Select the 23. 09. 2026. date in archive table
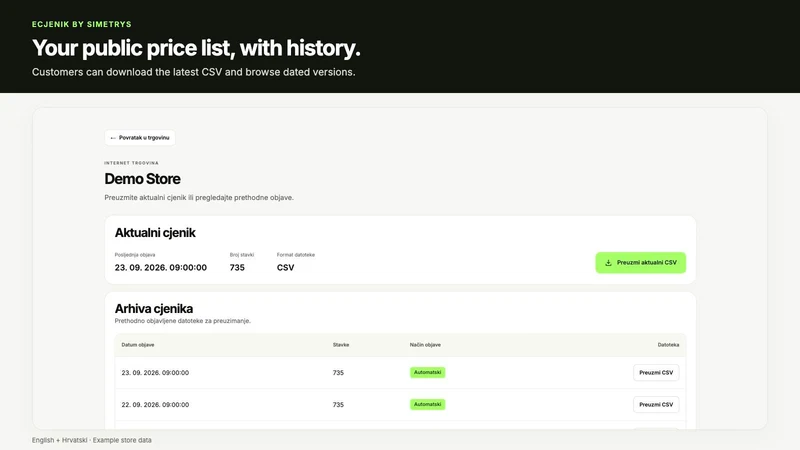The width and height of the screenshot is (800, 450). click(x=155, y=373)
